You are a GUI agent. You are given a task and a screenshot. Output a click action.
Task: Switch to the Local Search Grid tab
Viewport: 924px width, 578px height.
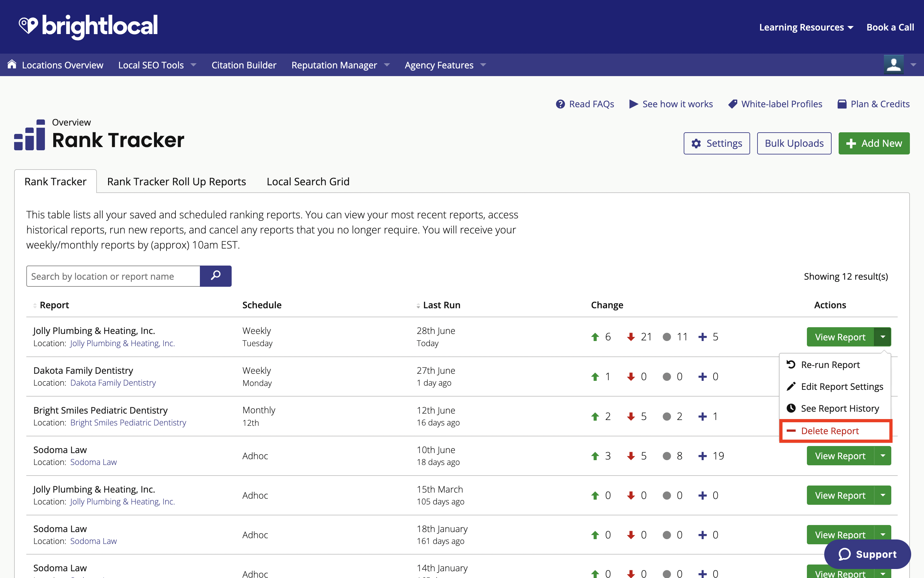[x=308, y=181]
